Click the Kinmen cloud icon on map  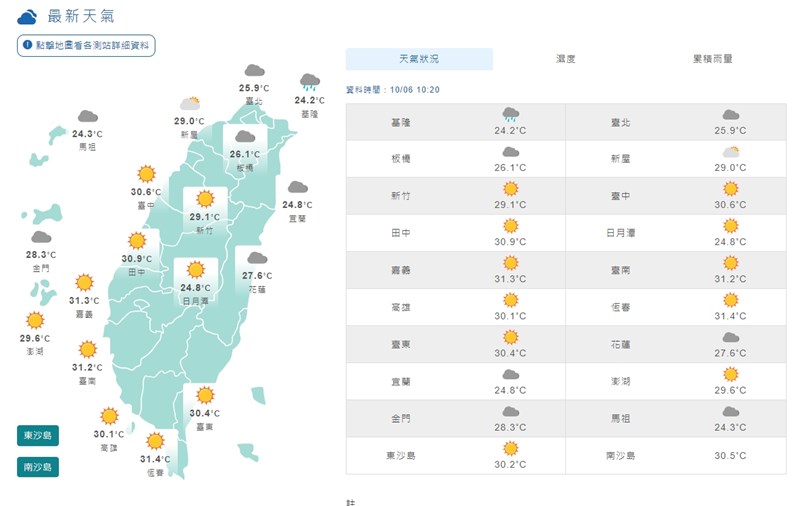41,238
